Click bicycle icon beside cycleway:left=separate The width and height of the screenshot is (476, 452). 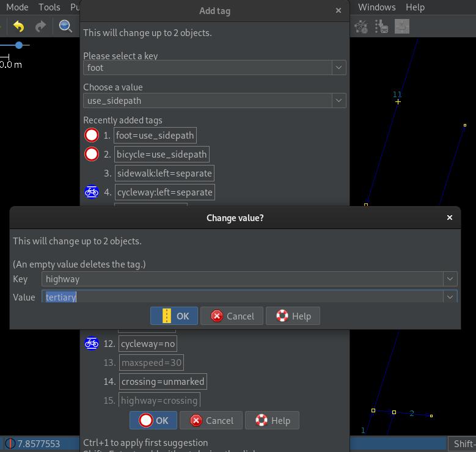point(92,192)
